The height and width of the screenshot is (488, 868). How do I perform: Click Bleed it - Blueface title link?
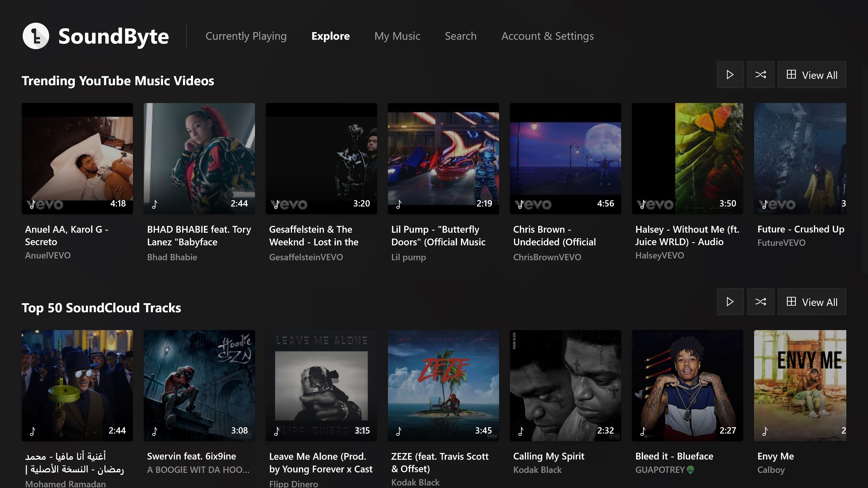point(674,456)
